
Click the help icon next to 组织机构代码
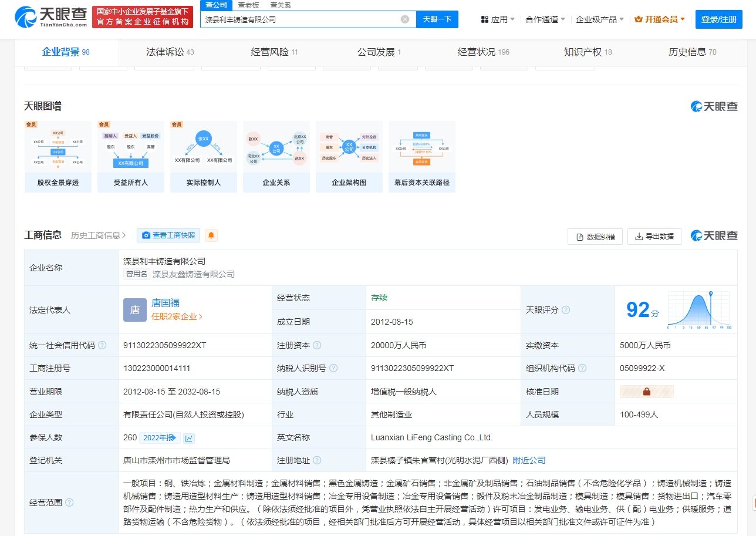(582, 368)
